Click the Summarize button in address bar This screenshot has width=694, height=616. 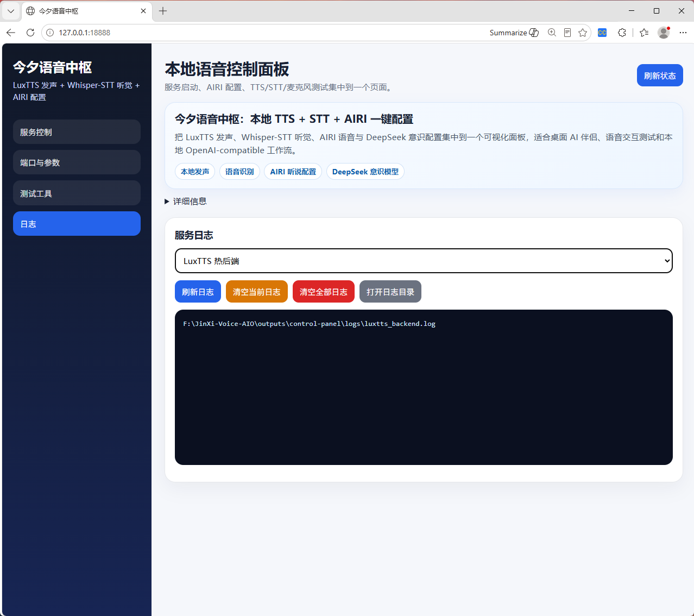click(514, 33)
